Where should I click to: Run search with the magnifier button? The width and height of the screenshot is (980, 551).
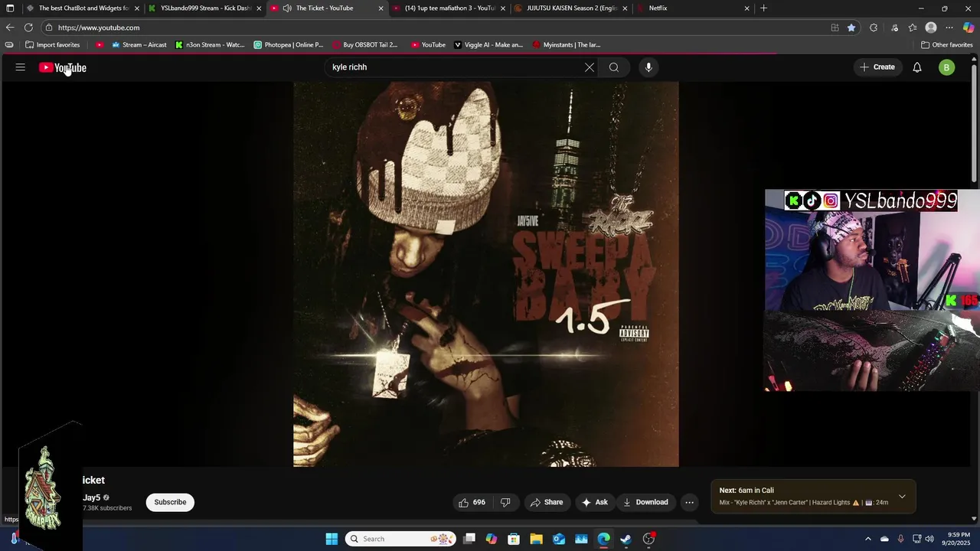click(614, 67)
